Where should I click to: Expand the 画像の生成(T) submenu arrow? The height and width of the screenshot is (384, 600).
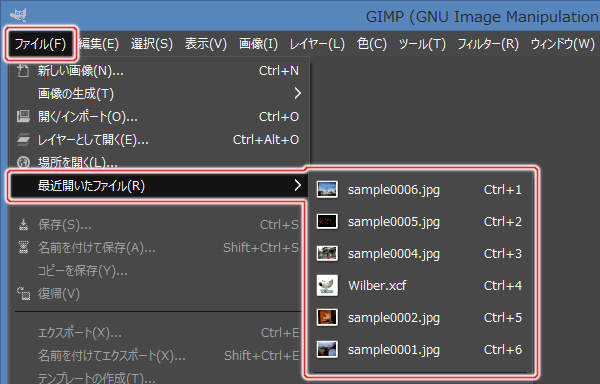[x=297, y=93]
